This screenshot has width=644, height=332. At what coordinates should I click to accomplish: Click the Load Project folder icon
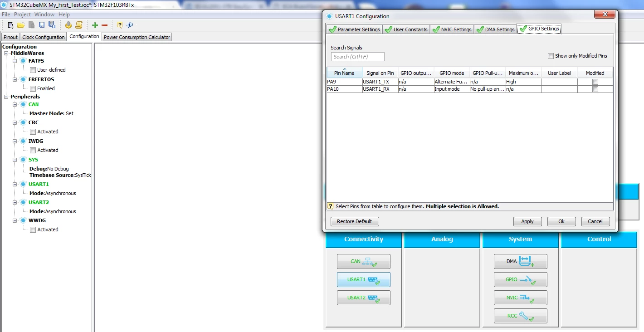(21, 25)
